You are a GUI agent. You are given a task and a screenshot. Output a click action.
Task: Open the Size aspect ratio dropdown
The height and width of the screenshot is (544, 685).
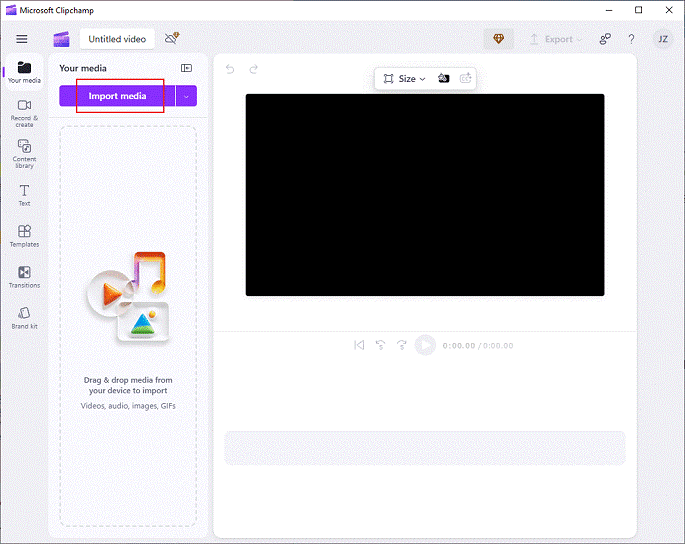[404, 79]
